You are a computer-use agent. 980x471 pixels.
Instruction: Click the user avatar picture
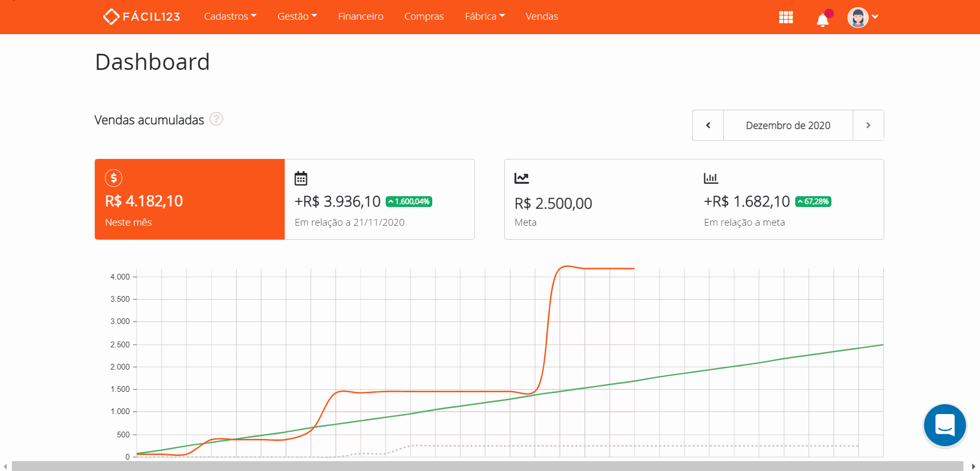pyautogui.click(x=858, y=17)
